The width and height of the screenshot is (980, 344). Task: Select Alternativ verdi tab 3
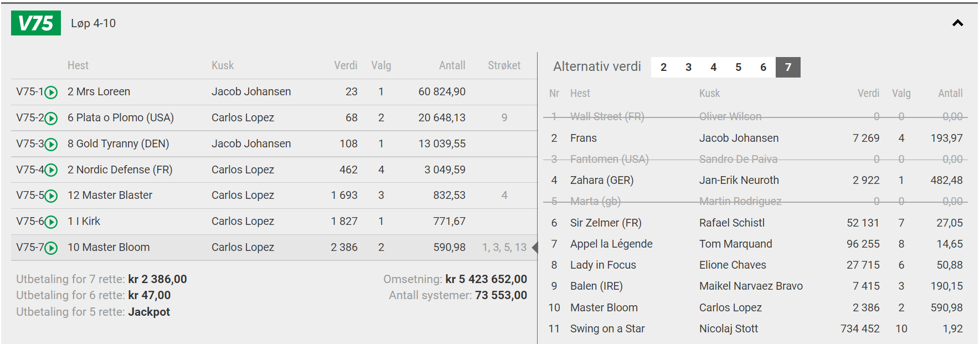(x=688, y=67)
